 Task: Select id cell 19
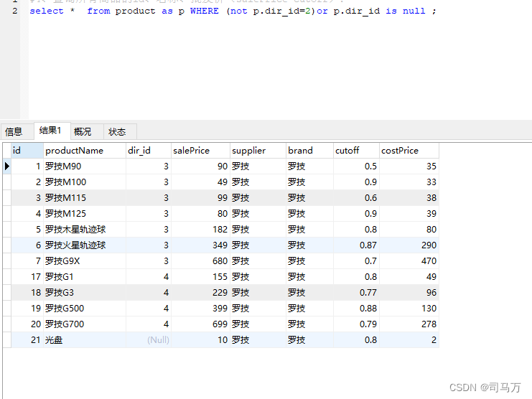pyautogui.click(x=27, y=308)
